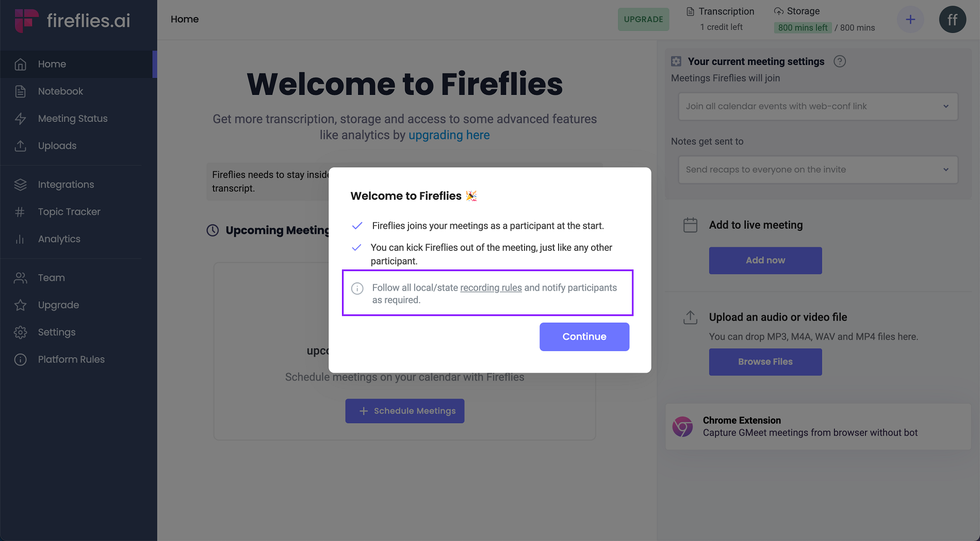Open the 'Meetings Fireflies will join' dropdown

tap(818, 106)
